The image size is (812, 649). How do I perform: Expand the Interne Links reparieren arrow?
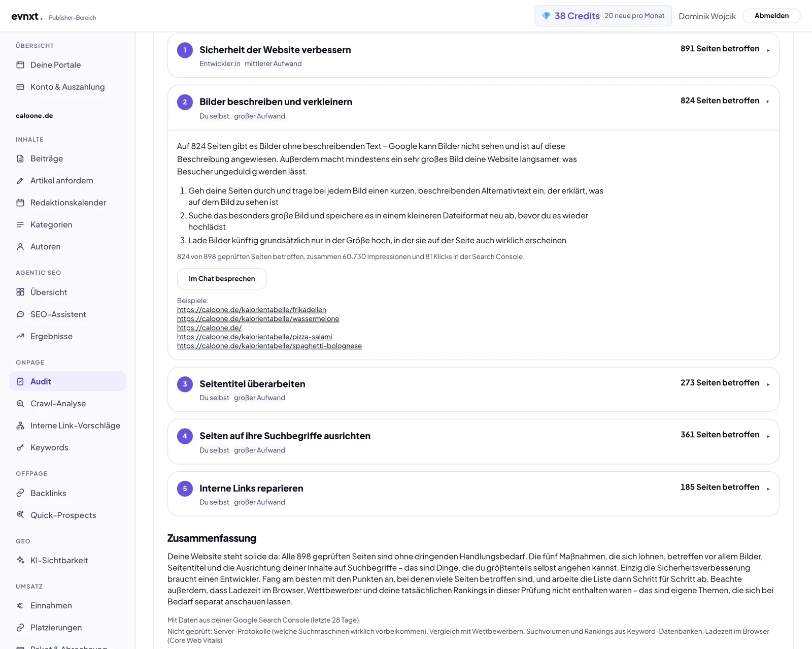click(x=768, y=489)
